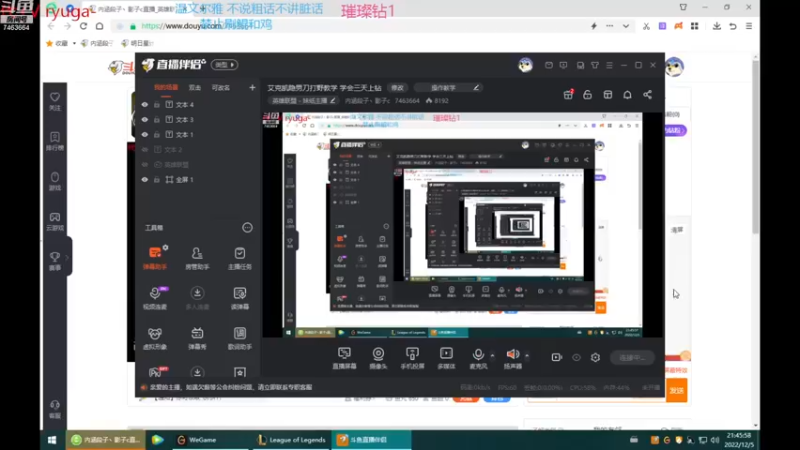Expand the Douyu sidebar collapse arrow
This screenshot has height=450, width=800.
coord(67,257)
